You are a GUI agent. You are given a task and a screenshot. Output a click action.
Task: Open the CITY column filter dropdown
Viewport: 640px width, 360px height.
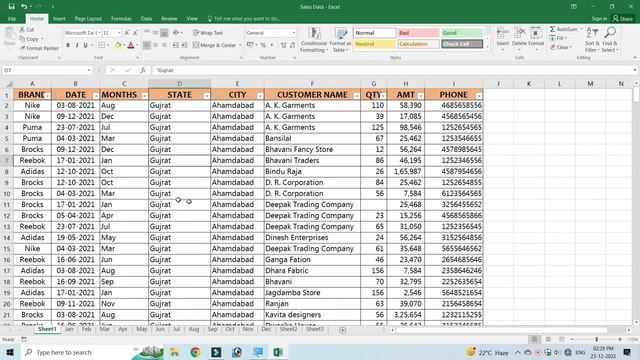point(260,96)
